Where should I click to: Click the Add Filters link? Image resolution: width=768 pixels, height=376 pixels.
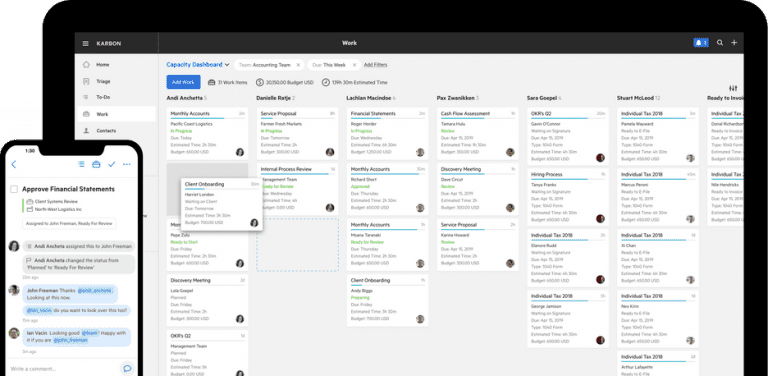tap(375, 65)
